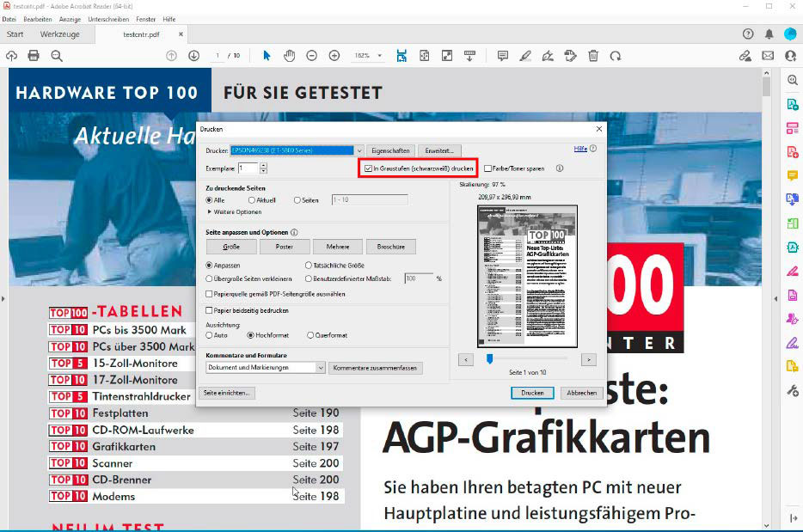Viewport: 803px width, 532px height.
Task: Choose Übergroße Seiten verkleinern option
Action: click(209, 278)
